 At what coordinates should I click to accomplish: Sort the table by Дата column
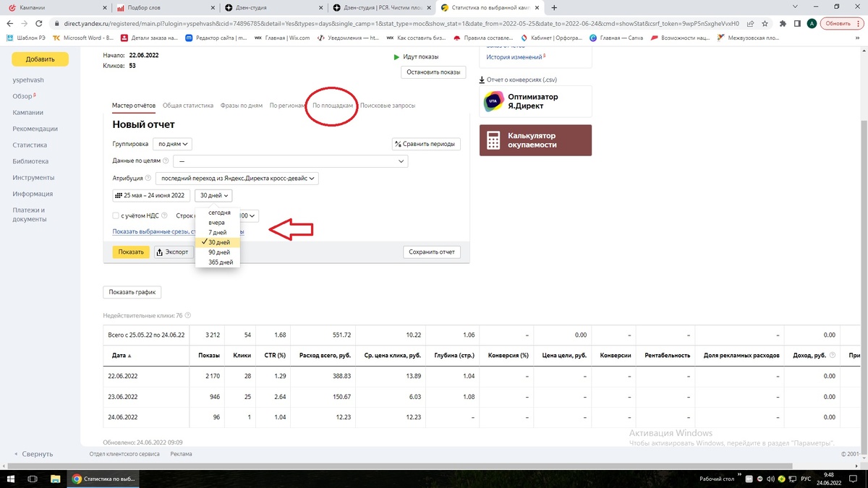(122, 356)
